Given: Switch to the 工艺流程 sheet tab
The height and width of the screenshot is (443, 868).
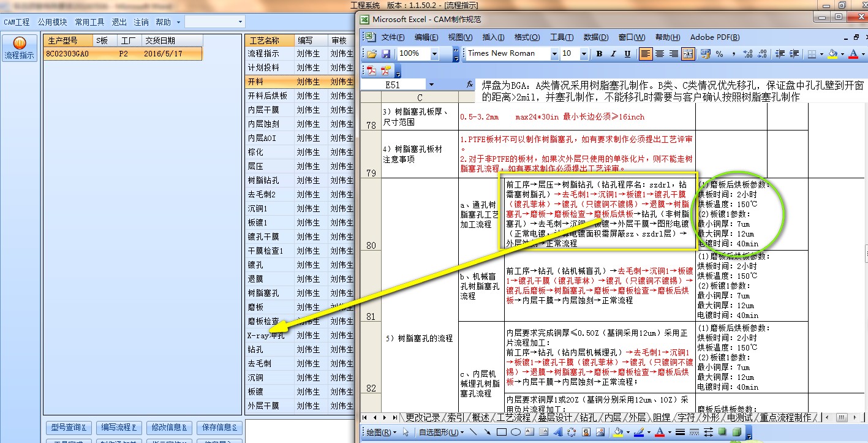Looking at the screenshot, I should click(x=513, y=417).
